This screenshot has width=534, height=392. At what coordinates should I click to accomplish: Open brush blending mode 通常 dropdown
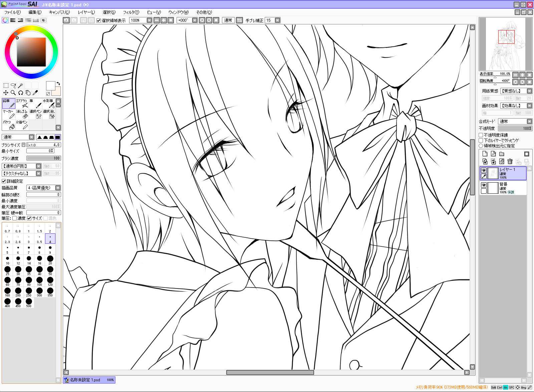[x=31, y=137]
